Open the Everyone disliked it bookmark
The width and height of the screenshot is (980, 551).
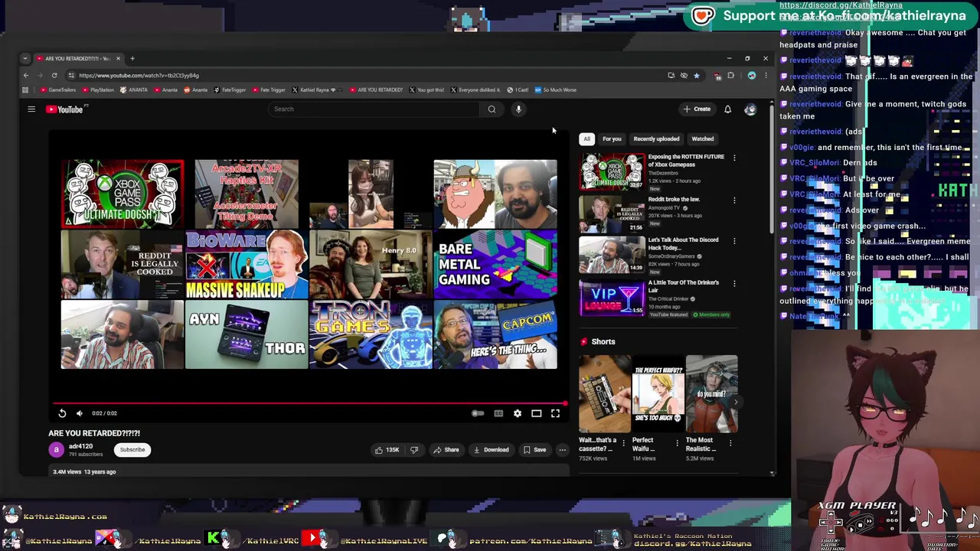[x=475, y=90]
